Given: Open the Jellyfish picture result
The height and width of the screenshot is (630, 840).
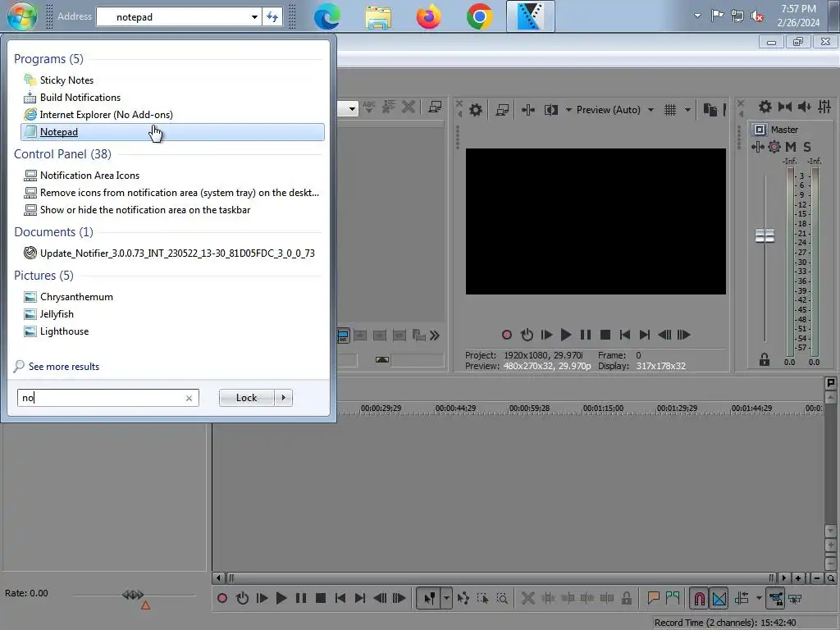Looking at the screenshot, I should [57, 314].
